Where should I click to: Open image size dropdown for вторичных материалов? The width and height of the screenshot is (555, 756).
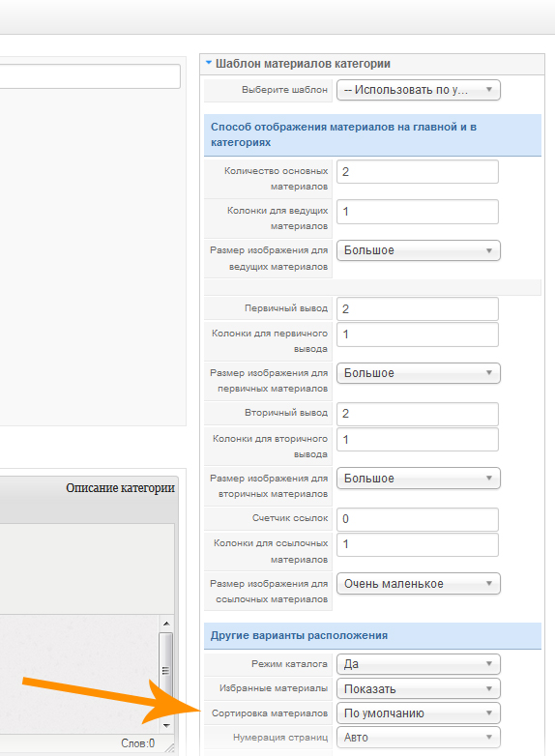click(418, 479)
